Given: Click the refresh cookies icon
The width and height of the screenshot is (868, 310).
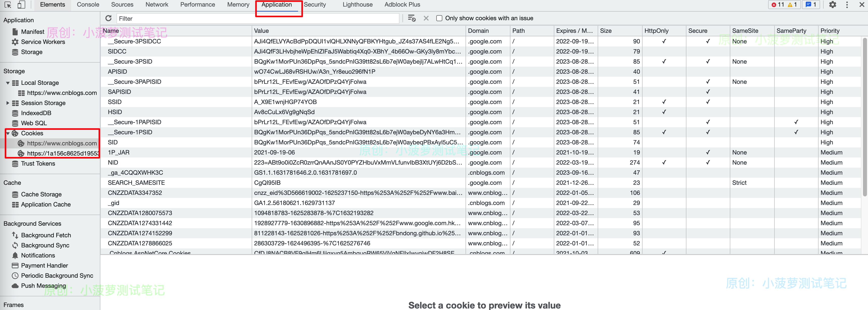Looking at the screenshot, I should pos(108,18).
